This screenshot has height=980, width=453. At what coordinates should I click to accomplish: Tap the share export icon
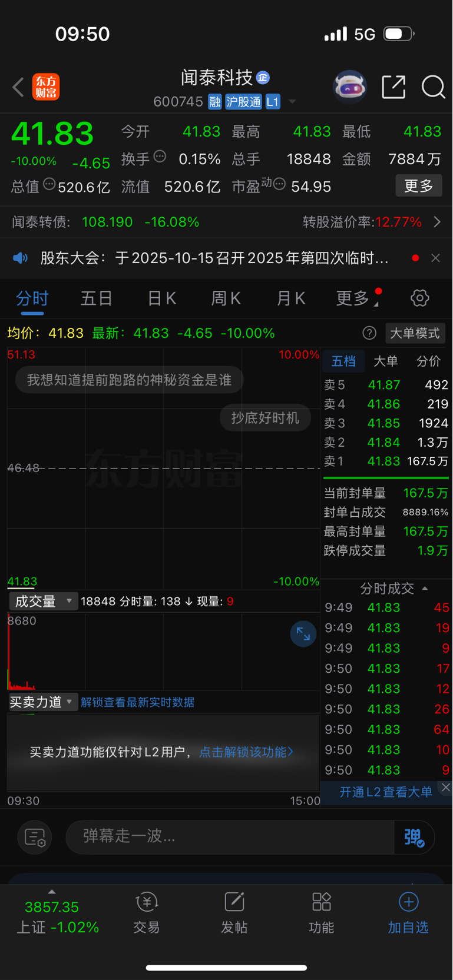click(x=394, y=87)
